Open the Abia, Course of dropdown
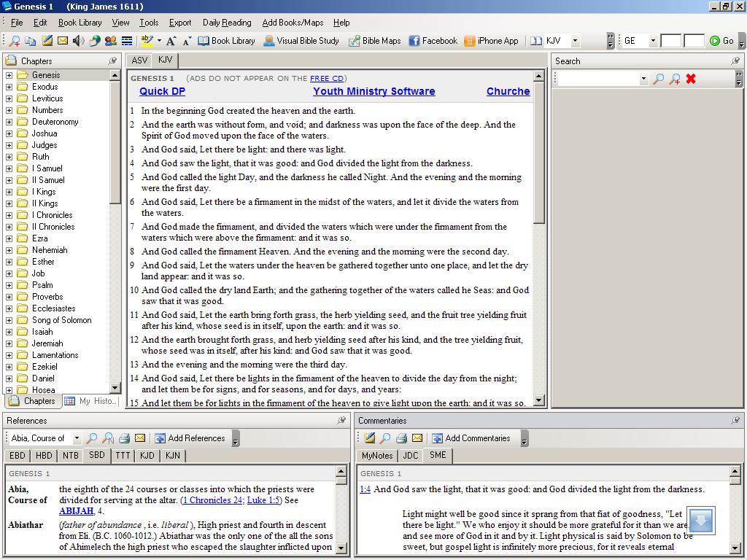Image resolution: width=747 pixels, height=560 pixels. (77, 438)
